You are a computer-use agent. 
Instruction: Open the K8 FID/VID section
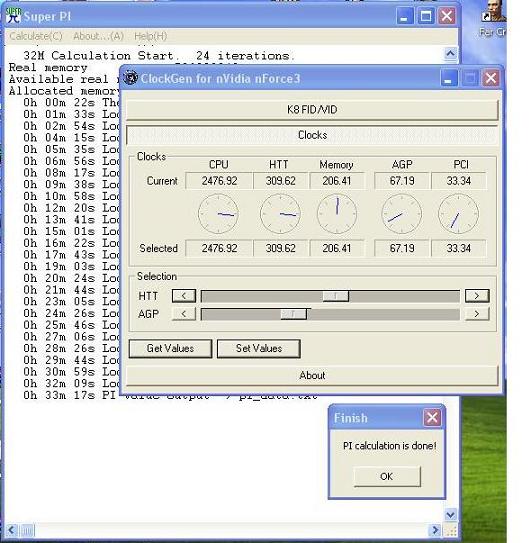pos(312,110)
